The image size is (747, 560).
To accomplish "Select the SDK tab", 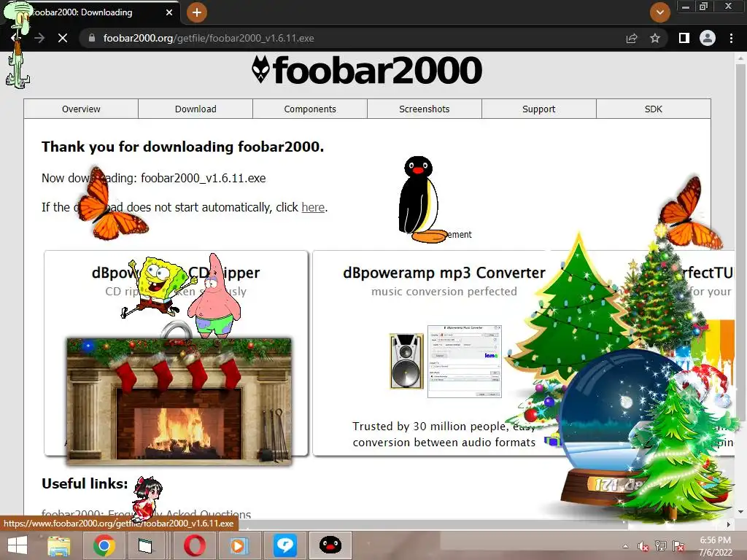I will coord(653,109).
